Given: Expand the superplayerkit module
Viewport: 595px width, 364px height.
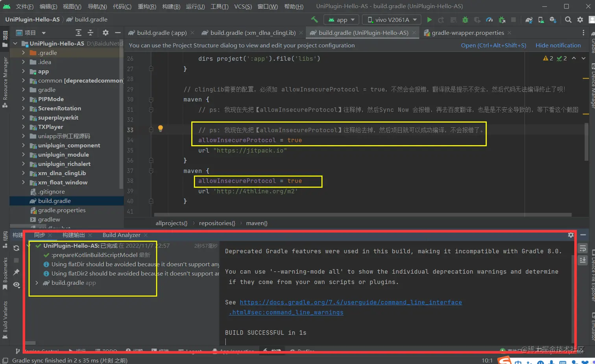Looking at the screenshot, I should (x=23, y=118).
